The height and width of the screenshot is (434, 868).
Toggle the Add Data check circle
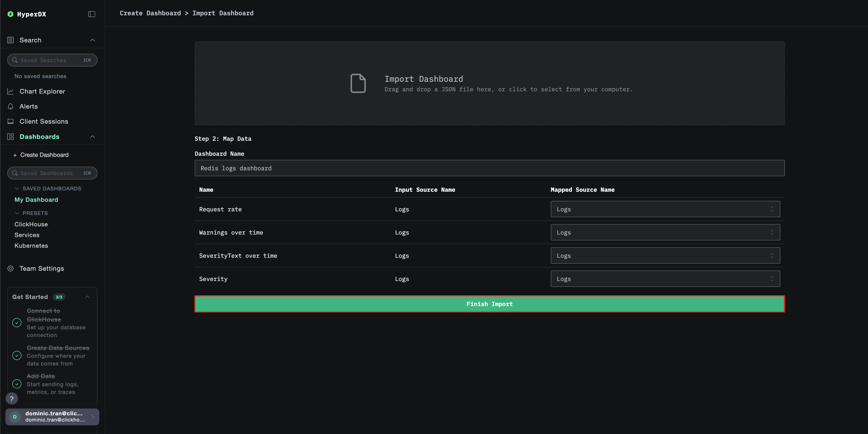point(17,384)
